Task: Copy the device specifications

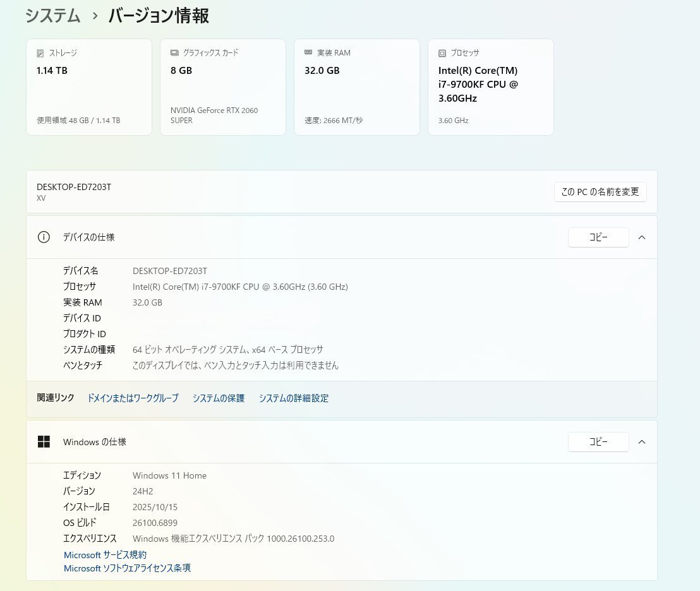Action: (x=598, y=237)
